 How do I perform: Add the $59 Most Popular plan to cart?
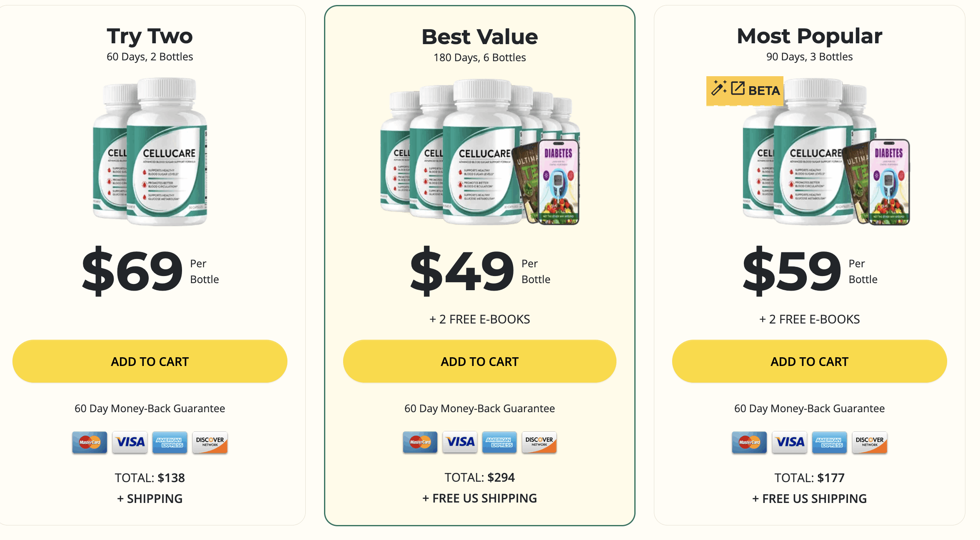tap(809, 361)
